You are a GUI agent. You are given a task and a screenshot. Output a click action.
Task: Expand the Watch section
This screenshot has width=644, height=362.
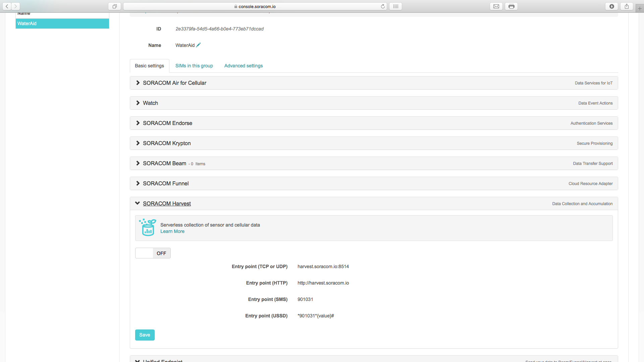click(150, 103)
